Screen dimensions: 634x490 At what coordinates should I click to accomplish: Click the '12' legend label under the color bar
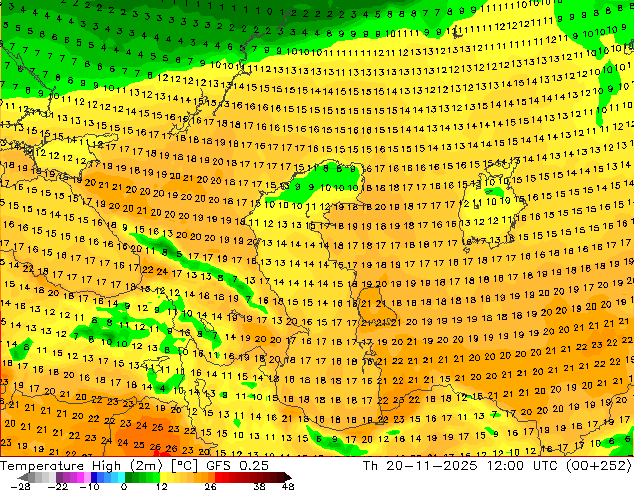coord(162,486)
